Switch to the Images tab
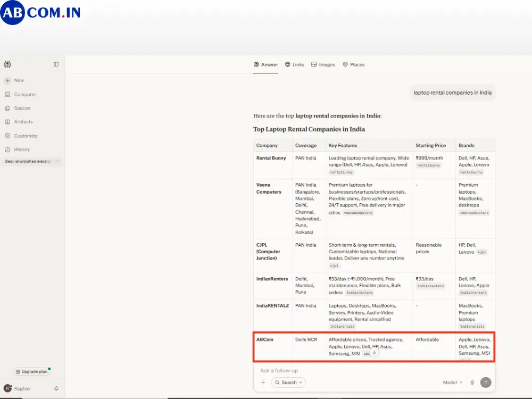The height and width of the screenshot is (399, 532). click(323, 64)
